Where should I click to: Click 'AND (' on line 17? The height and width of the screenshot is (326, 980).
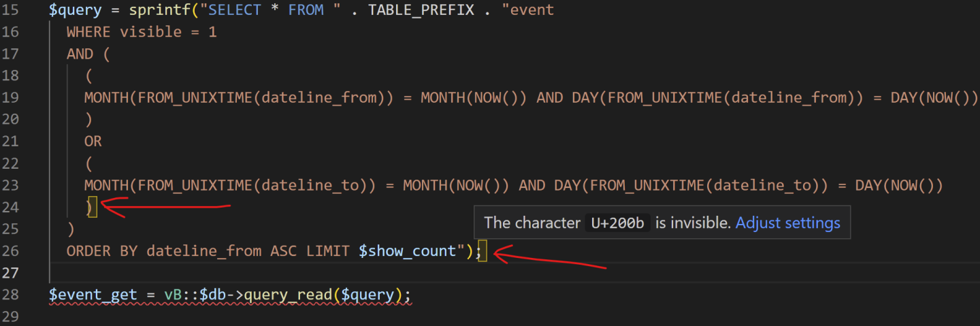(88, 54)
